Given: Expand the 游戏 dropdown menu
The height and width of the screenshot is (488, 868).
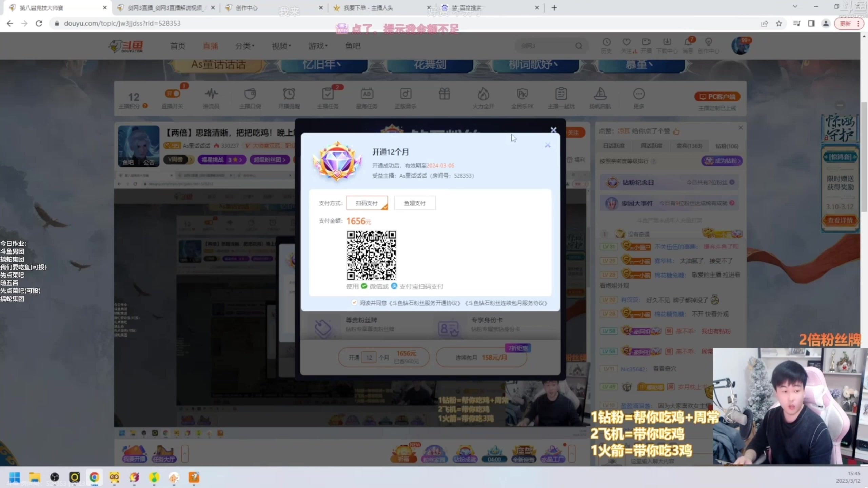Looking at the screenshot, I should [x=318, y=46].
